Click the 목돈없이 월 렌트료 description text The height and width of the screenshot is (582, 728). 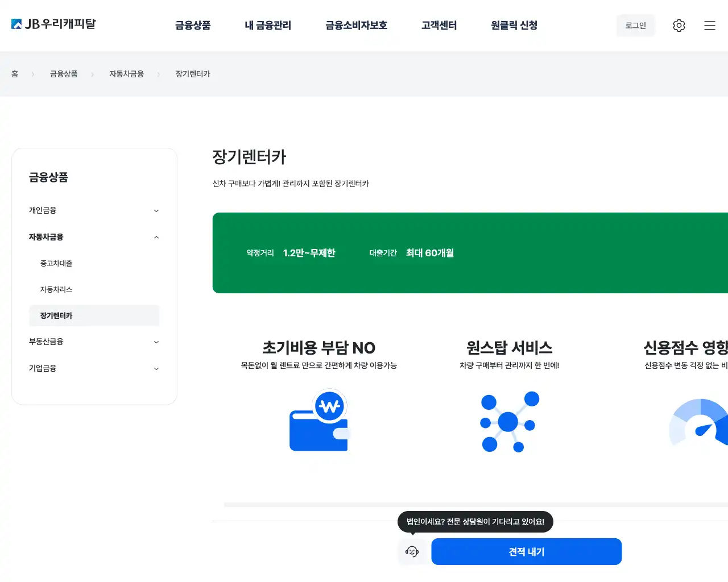(318, 365)
